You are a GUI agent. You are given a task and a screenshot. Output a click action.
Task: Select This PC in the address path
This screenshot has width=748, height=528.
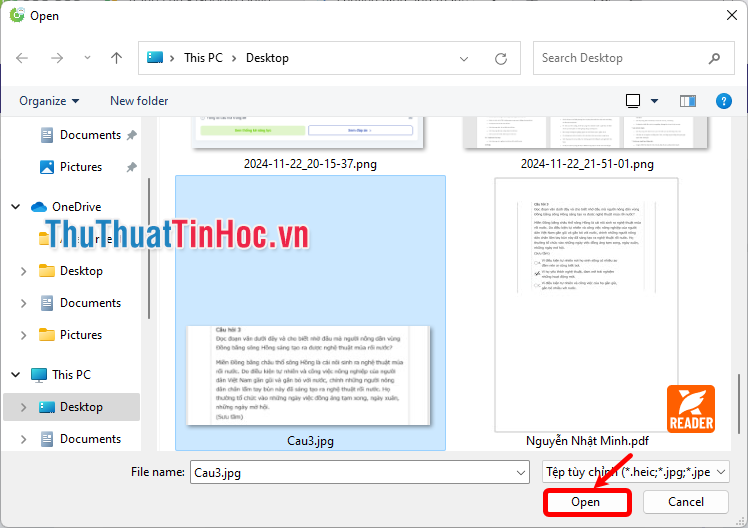click(x=204, y=58)
